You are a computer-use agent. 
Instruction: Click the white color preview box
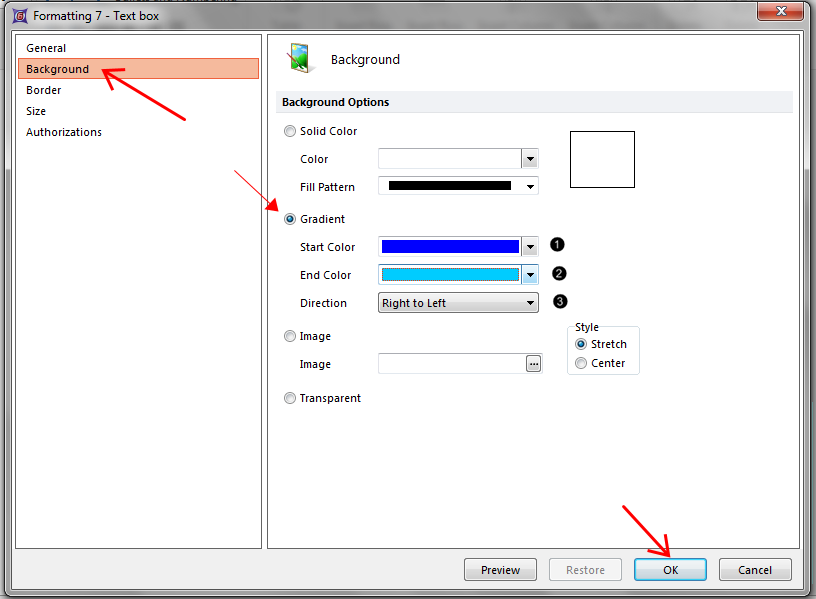coord(602,159)
